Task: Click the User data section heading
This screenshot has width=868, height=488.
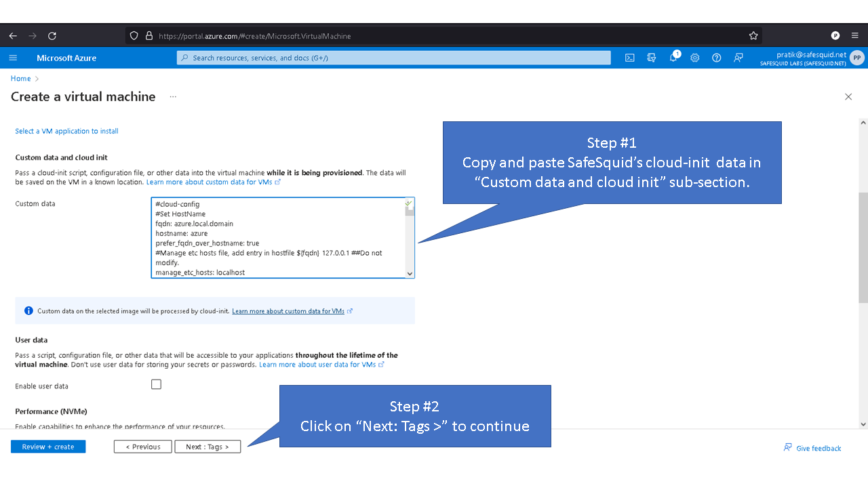Action: click(x=31, y=340)
